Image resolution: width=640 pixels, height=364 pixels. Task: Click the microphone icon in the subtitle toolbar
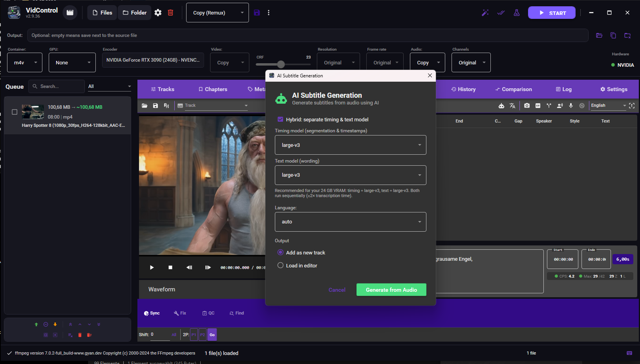(571, 106)
